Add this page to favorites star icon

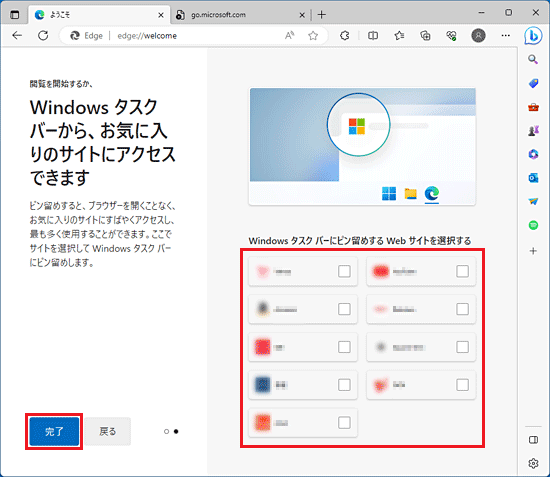(313, 35)
